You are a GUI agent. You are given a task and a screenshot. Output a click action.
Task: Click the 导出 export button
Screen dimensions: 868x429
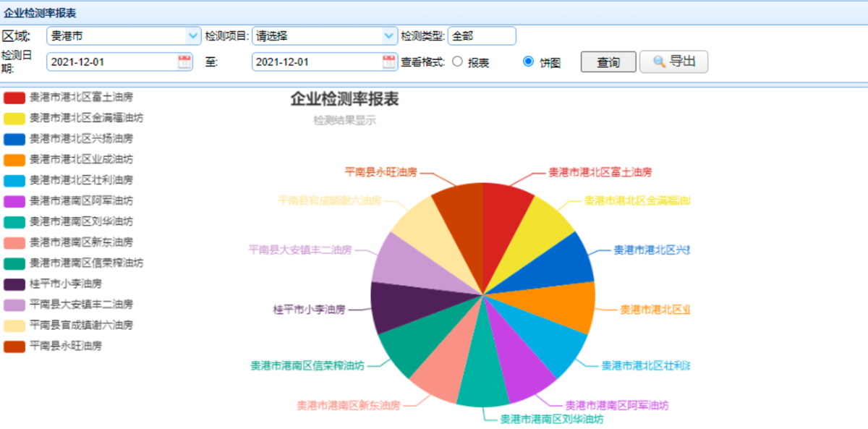point(673,61)
